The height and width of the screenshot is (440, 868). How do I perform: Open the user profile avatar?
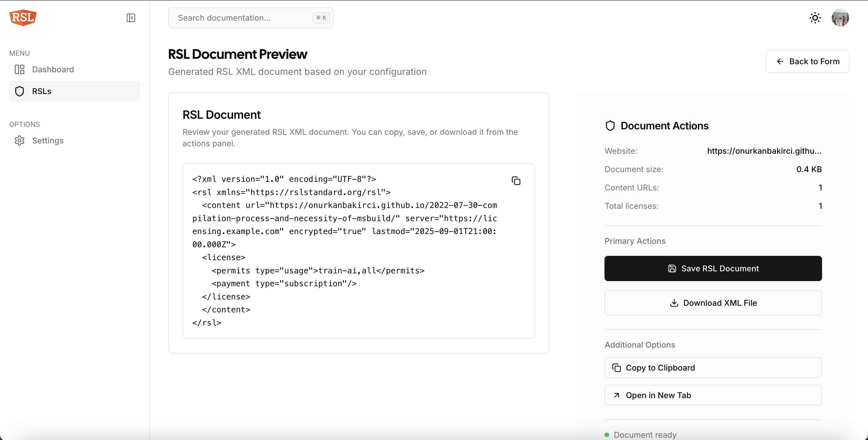coord(840,18)
